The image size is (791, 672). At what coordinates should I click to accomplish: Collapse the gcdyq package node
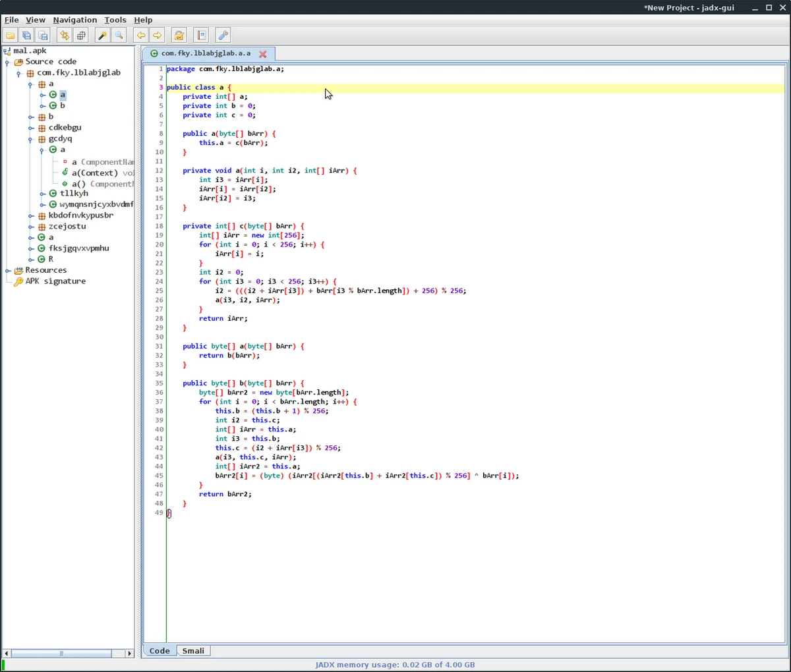coord(31,139)
